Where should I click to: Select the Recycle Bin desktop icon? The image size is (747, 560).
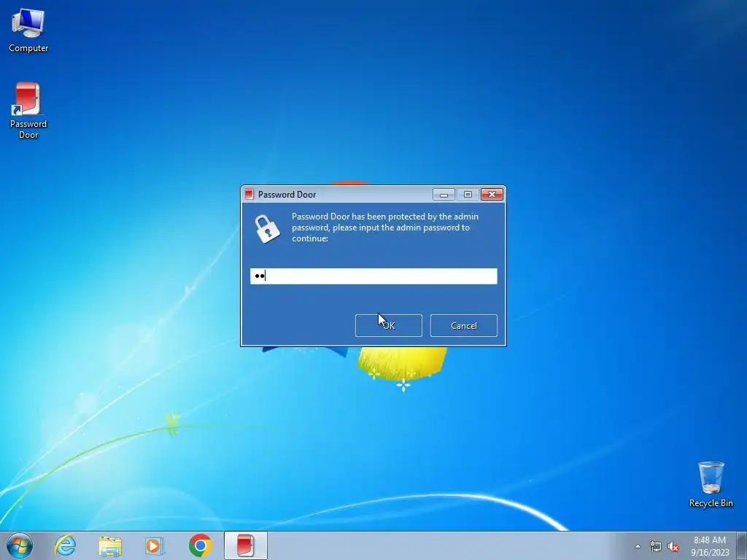coord(711,484)
